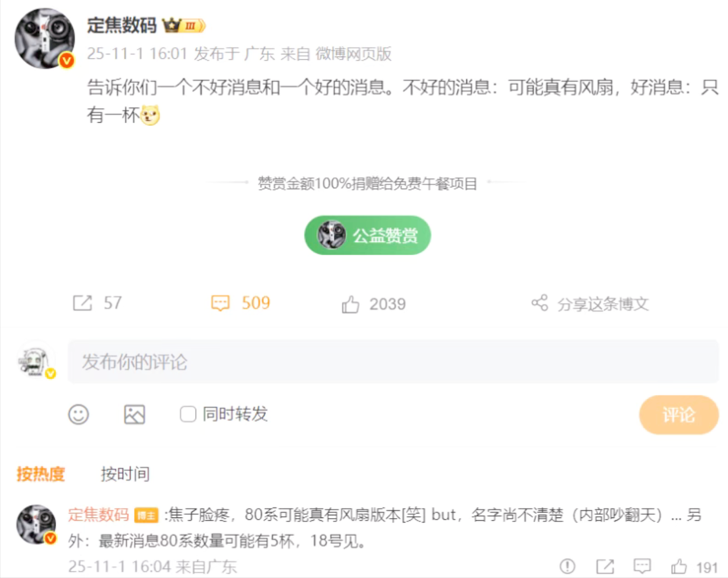Screen dimensions: 728x578
Task: Like the top comment with 191 likes
Action: pyautogui.click(x=679, y=567)
